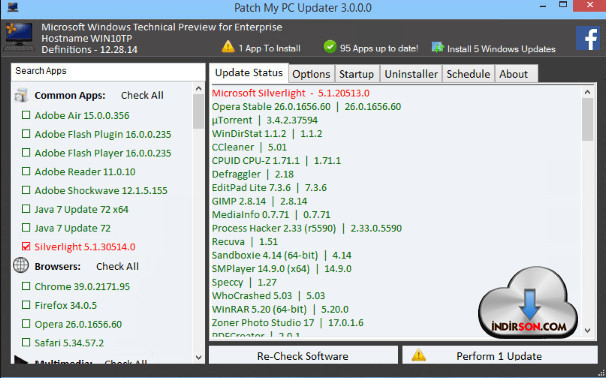Enable the Firefox 34.0.5 checkbox
The image size is (606, 378).
[26, 305]
